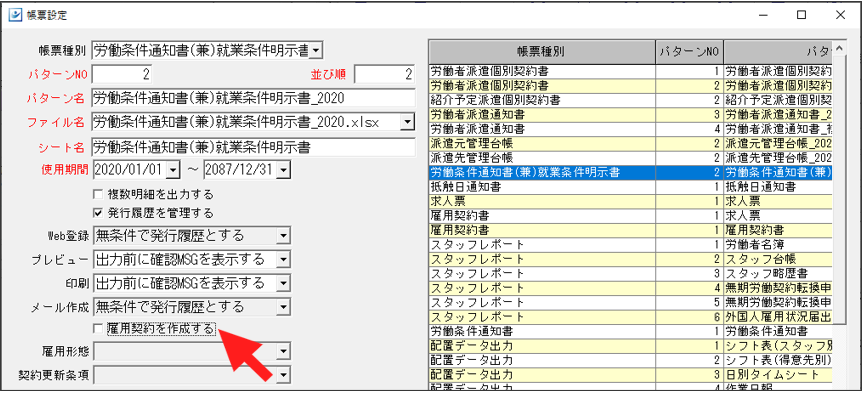Click the パターンNO input field
864x393 pixels.
click(122, 74)
